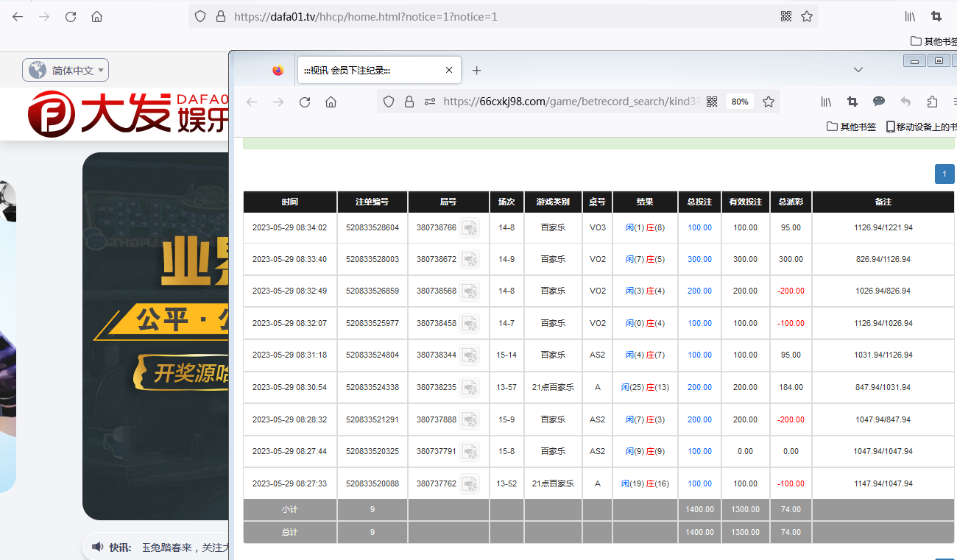Click pagination page 1 button
Image resolution: width=957 pixels, height=560 pixels.
click(x=944, y=174)
